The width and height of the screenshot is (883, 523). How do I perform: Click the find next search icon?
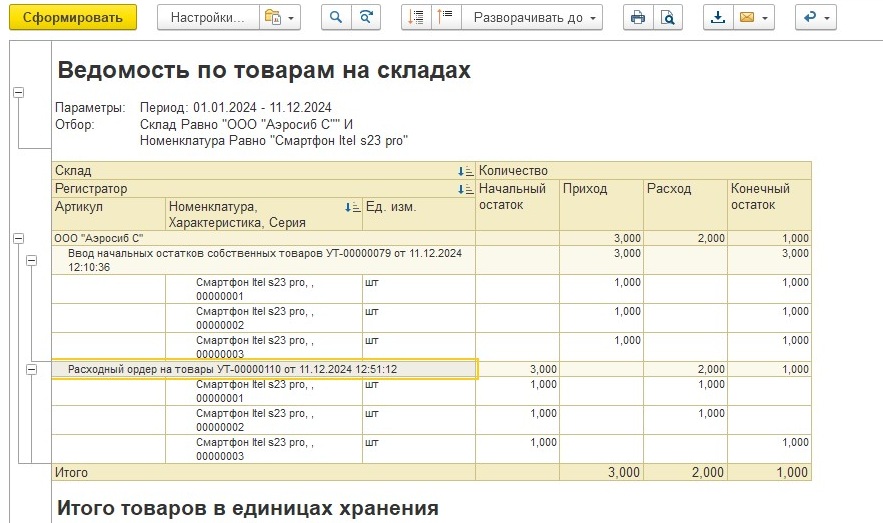(x=367, y=18)
